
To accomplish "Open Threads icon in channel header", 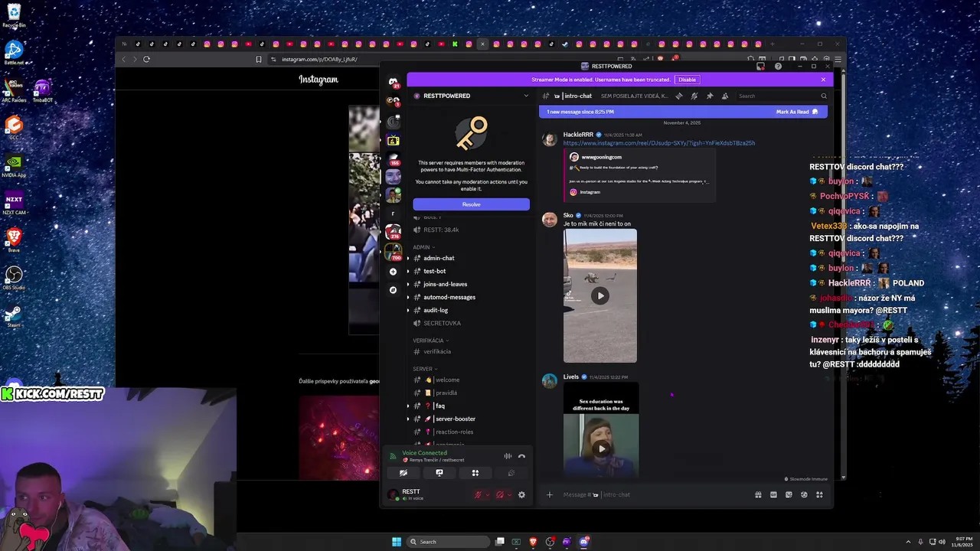I will pos(678,96).
